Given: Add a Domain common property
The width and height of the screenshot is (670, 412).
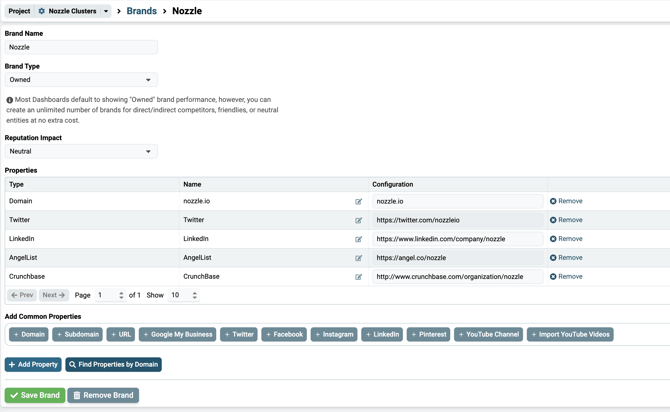Looking at the screenshot, I should pyautogui.click(x=29, y=334).
